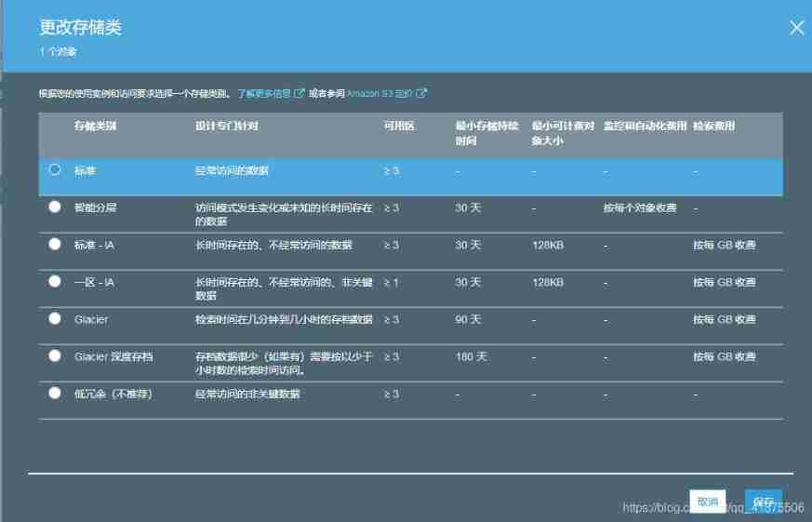Click the 保存 button
Viewport: 812px width, 522px height.
click(763, 502)
